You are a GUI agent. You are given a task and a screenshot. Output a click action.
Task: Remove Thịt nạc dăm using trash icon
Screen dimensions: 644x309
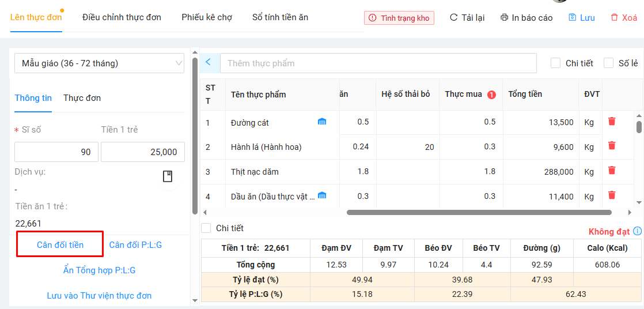tap(612, 171)
